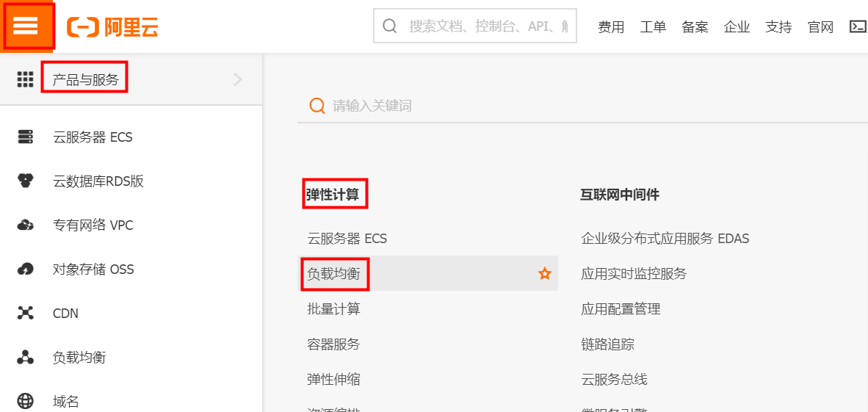This screenshot has height=412, width=868.
Task: Toggle the favorite star on 负载均衡
Action: click(545, 273)
